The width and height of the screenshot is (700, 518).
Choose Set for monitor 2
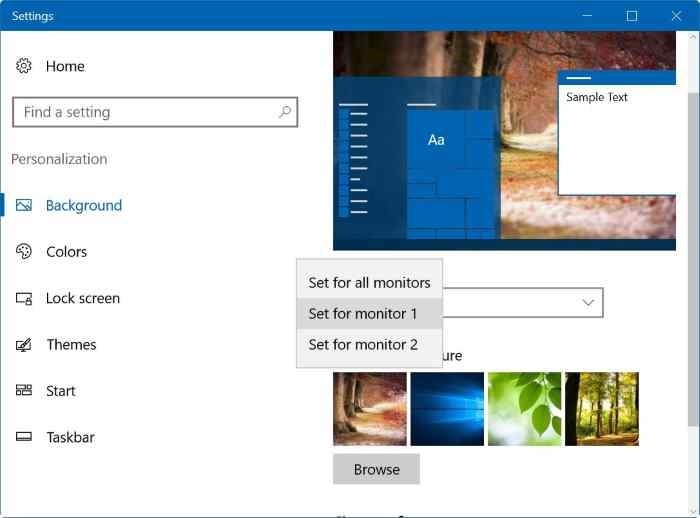tap(370, 345)
